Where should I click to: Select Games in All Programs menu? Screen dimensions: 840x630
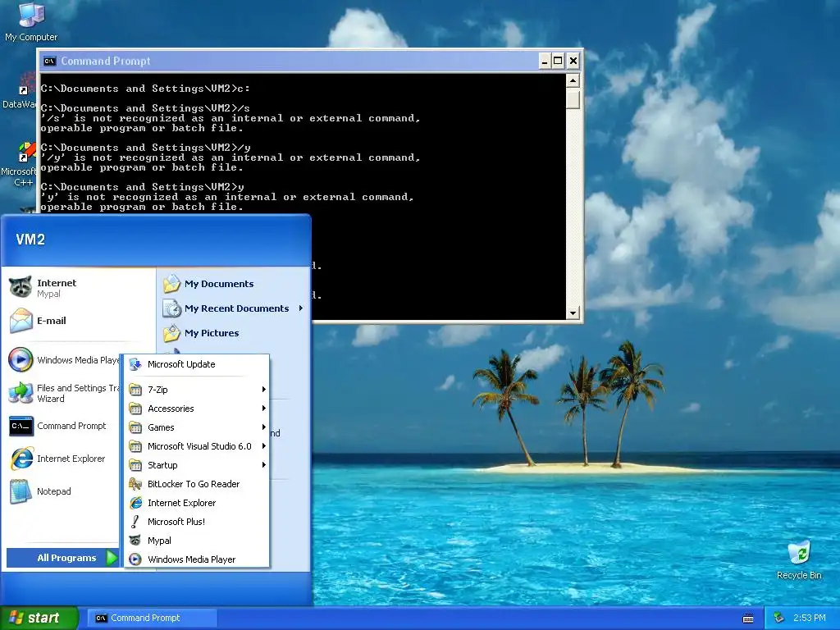pyautogui.click(x=197, y=427)
